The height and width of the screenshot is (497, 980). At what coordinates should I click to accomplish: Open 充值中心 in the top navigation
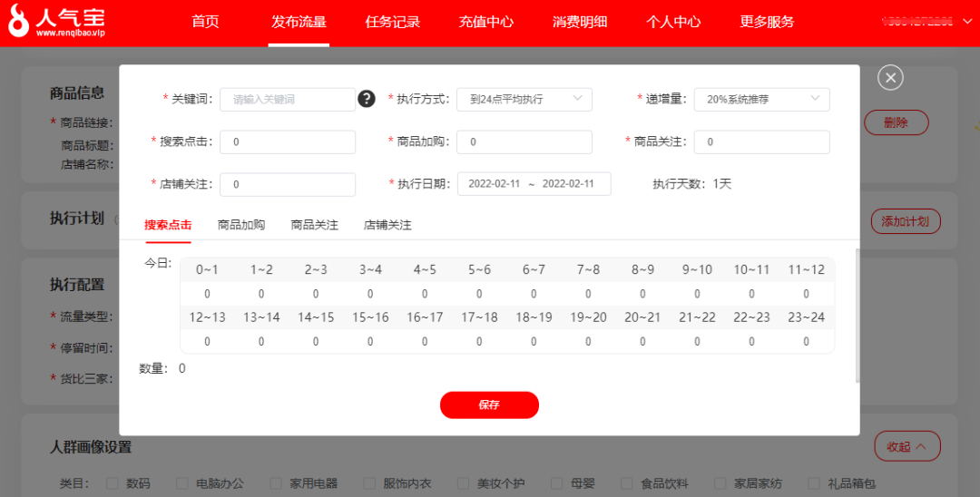486,22
